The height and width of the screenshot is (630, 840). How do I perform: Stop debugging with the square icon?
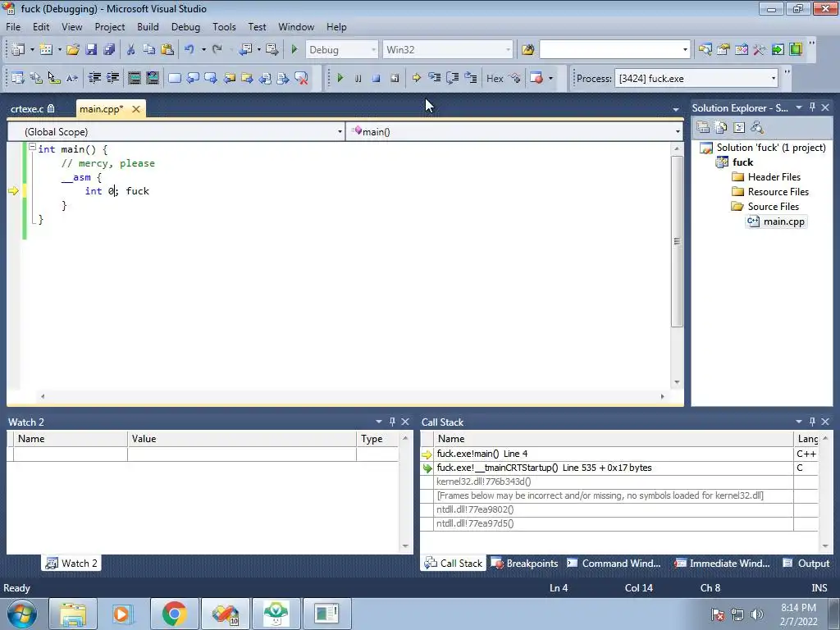pyautogui.click(x=376, y=78)
